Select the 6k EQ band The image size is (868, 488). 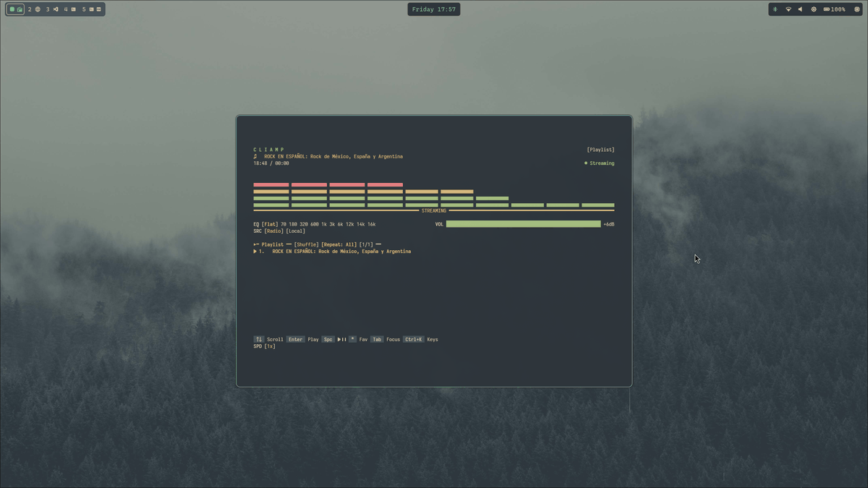(341, 224)
